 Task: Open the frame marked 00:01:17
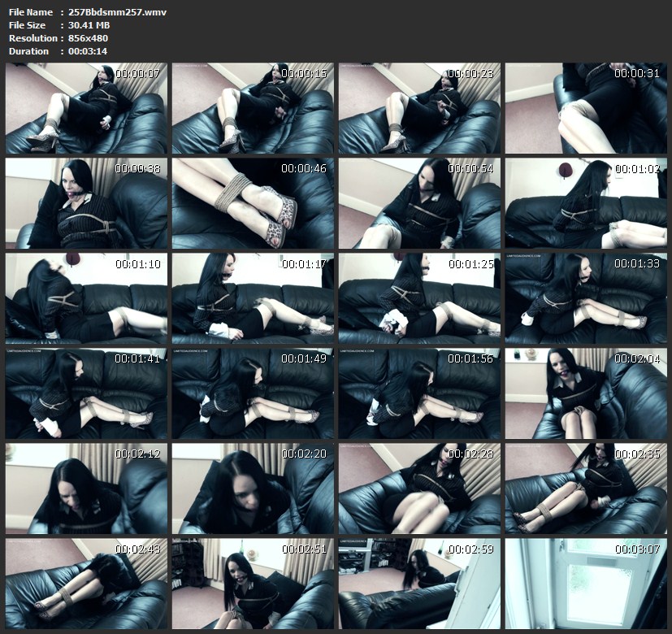click(253, 298)
